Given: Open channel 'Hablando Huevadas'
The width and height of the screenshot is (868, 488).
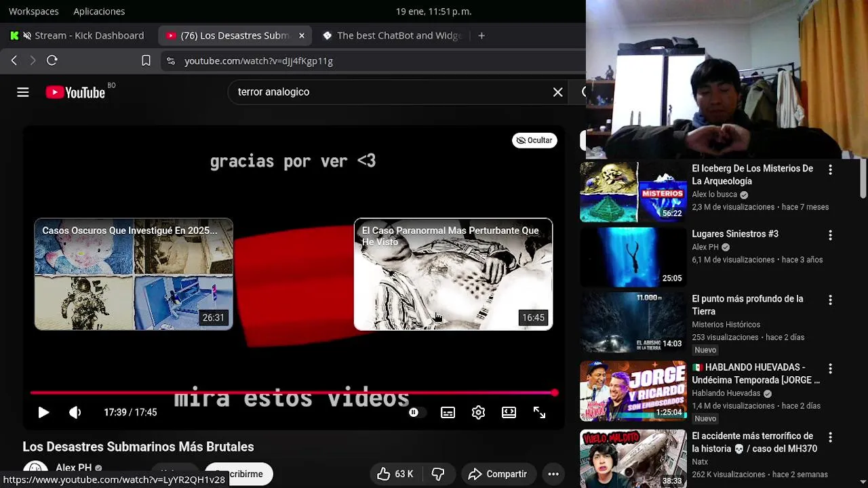Looking at the screenshot, I should [x=726, y=393].
